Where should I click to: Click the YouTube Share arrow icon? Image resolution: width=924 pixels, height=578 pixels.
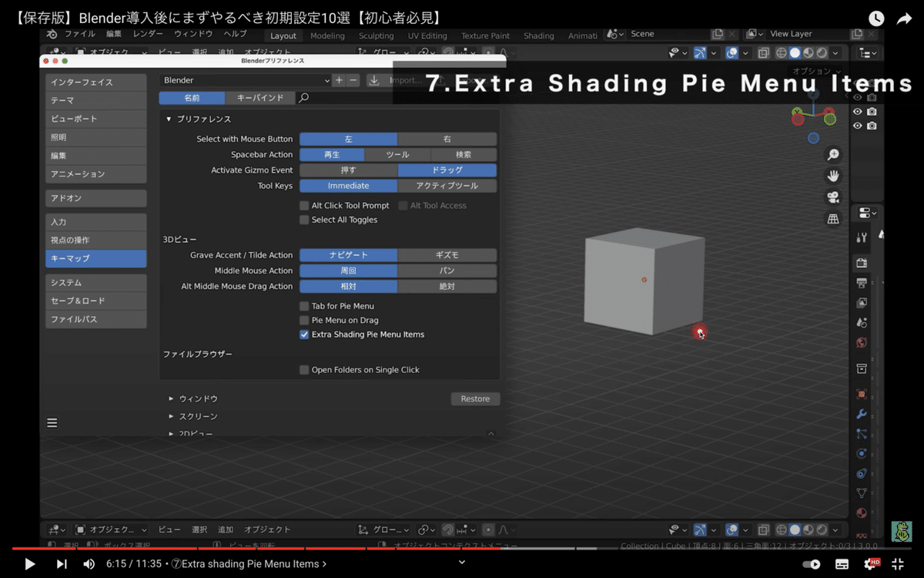[x=904, y=18]
